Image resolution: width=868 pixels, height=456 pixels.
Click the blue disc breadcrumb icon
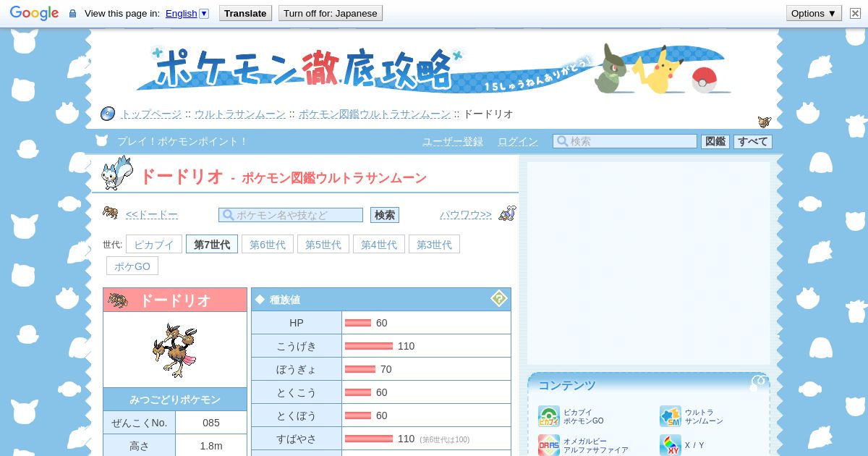[108, 114]
